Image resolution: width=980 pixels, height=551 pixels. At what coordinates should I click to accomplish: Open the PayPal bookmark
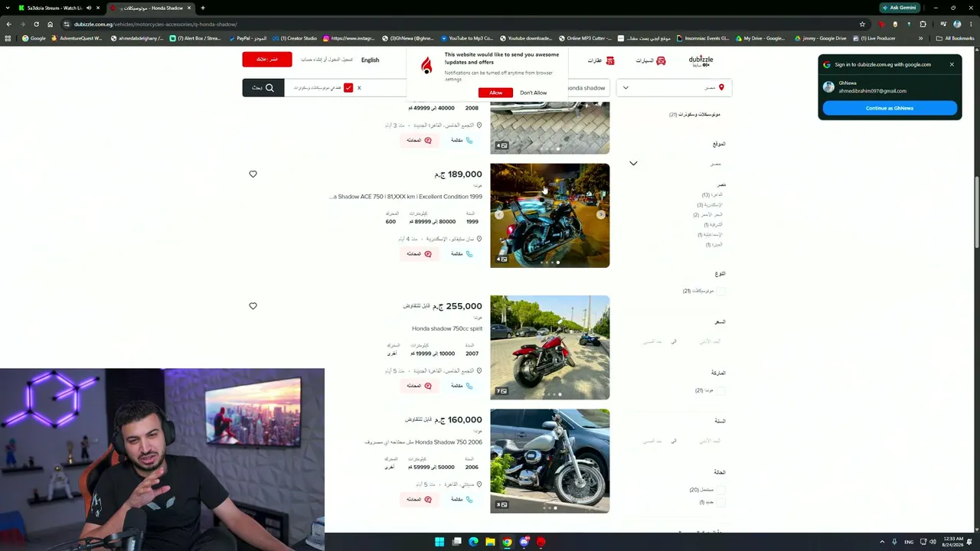pyautogui.click(x=247, y=38)
